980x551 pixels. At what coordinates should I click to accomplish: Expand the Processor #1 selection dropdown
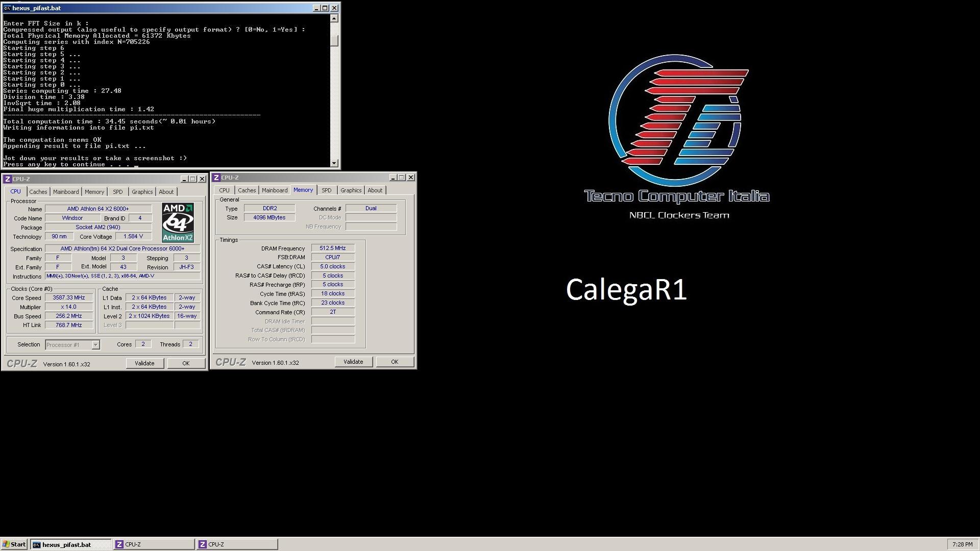(x=95, y=345)
